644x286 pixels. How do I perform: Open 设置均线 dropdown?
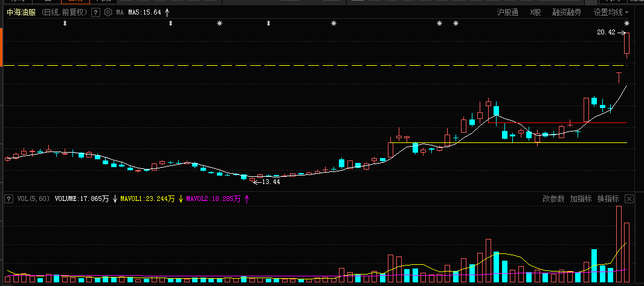[x=611, y=12]
